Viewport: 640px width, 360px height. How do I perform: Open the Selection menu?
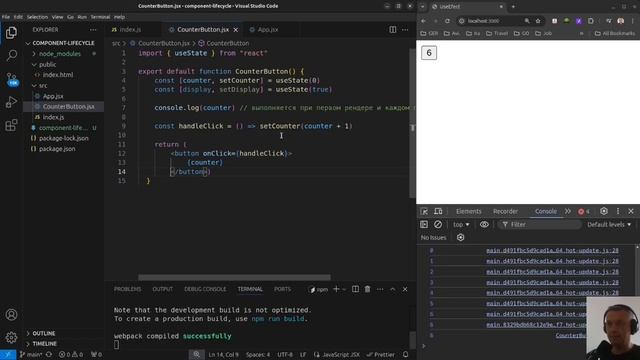click(37, 17)
